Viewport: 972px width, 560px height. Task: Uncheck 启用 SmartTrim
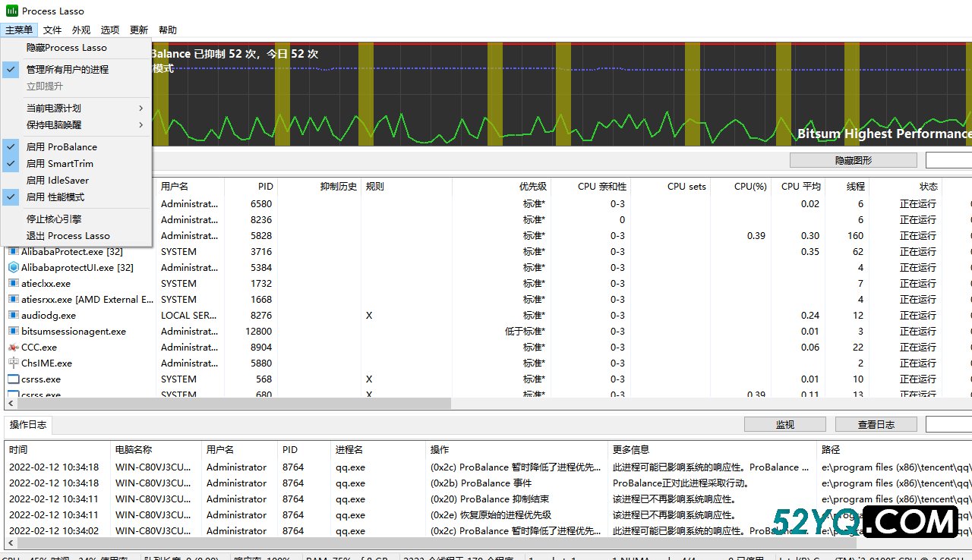pos(77,163)
